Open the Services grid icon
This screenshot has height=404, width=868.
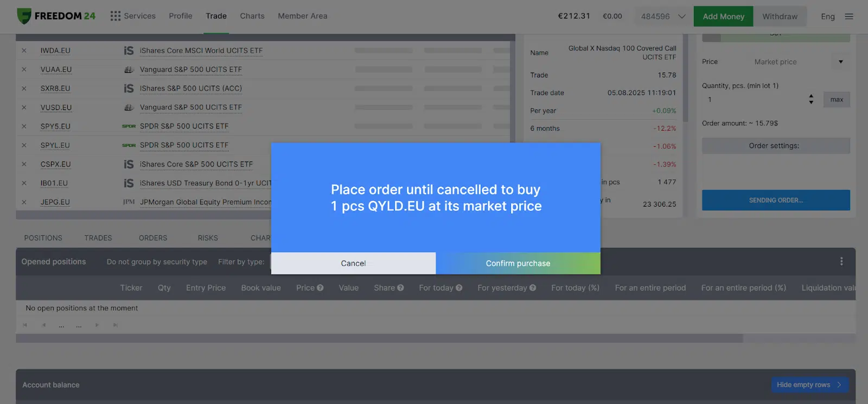point(115,16)
